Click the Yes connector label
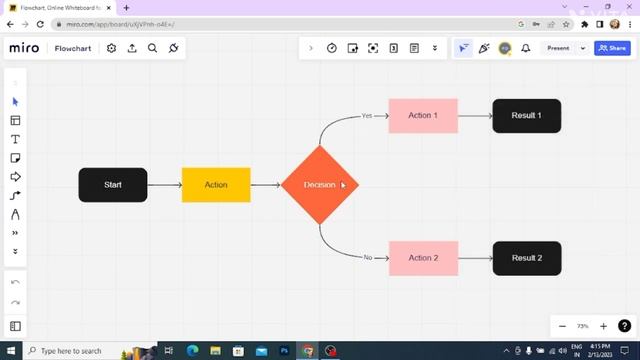640x360 pixels. point(367,116)
